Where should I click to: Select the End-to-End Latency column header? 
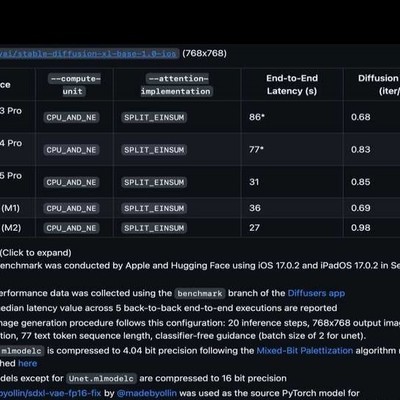[292, 85]
